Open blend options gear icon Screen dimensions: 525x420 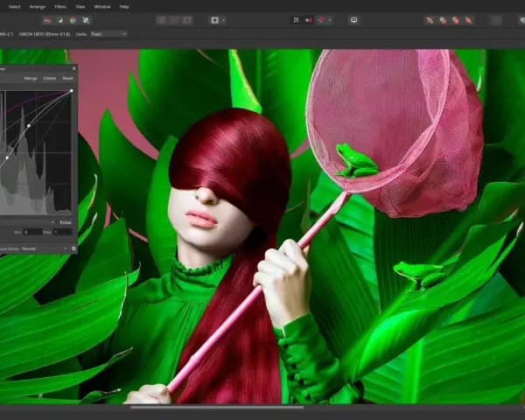pyautogui.click(x=73, y=248)
